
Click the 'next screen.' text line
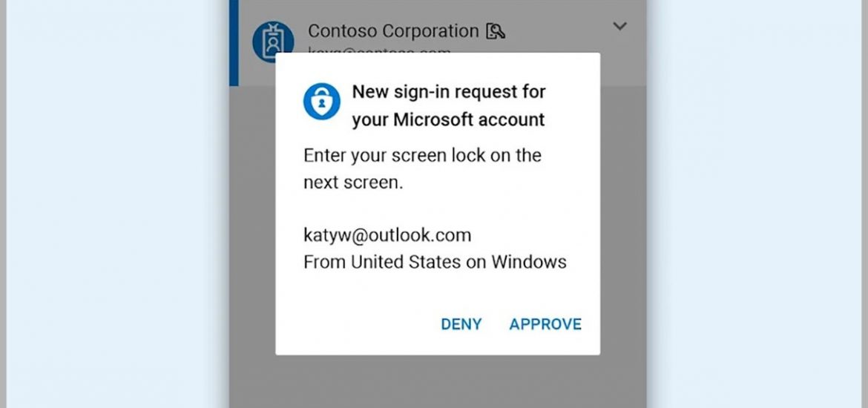coord(353,182)
